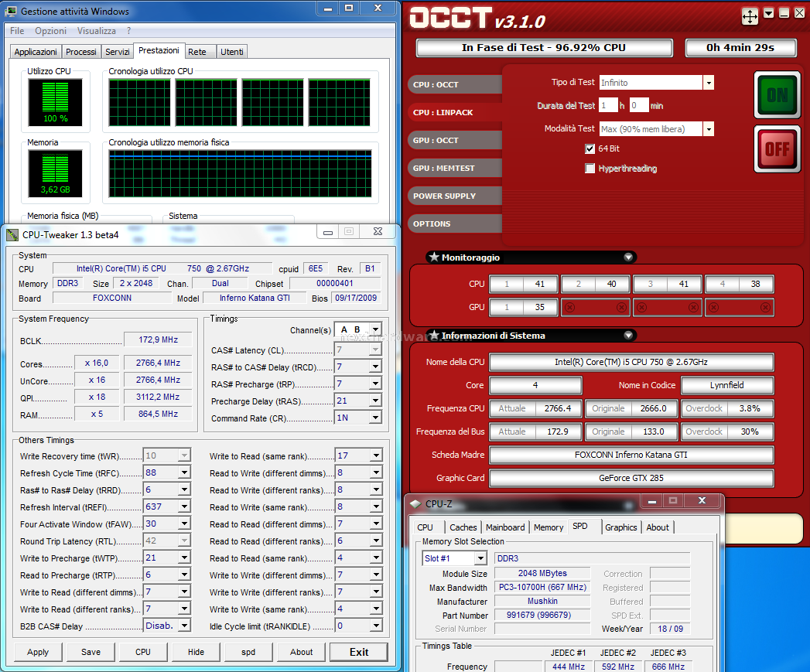Open the RAS# to CAS# Delay dropdown
This screenshot has height=672, width=810.
(x=376, y=367)
